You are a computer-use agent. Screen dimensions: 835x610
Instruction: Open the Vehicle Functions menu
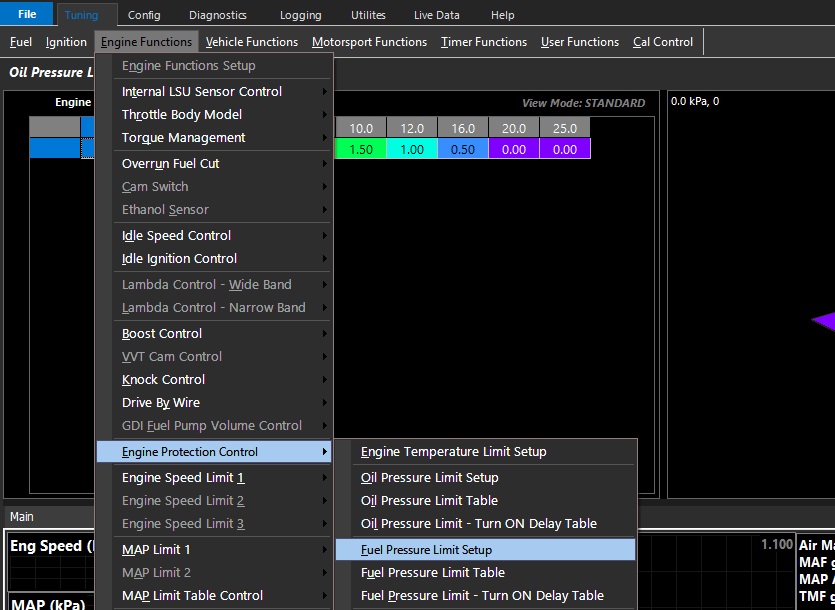pos(252,42)
